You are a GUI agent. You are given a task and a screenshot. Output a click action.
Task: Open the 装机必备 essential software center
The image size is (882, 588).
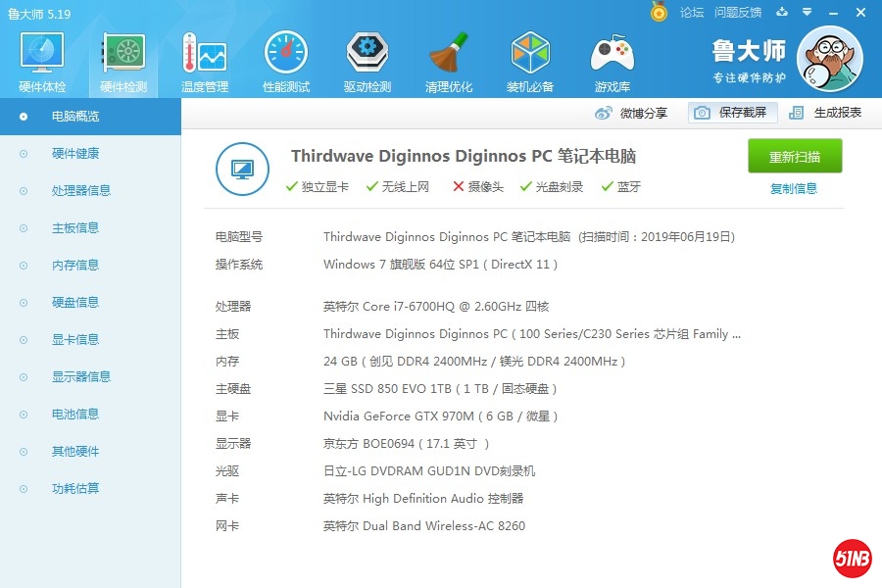coord(529,59)
